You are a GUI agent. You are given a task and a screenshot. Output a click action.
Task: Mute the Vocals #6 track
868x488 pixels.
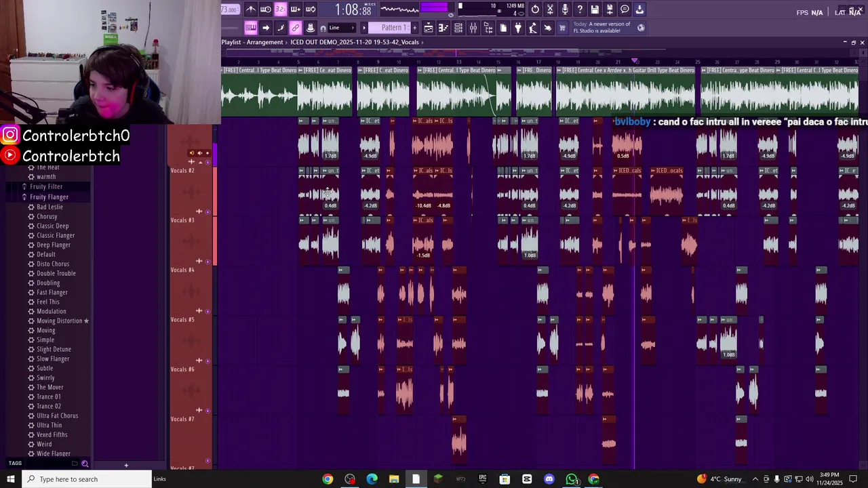208,411
